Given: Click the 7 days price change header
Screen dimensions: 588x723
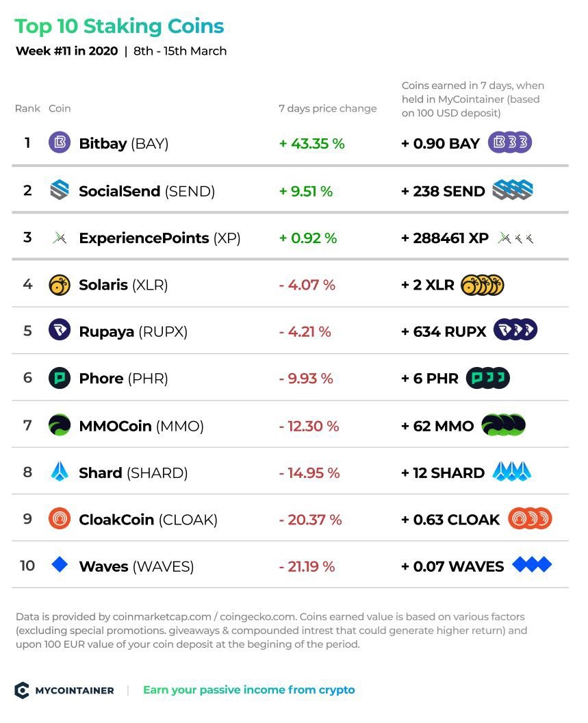Looking at the screenshot, I should pos(327,108).
